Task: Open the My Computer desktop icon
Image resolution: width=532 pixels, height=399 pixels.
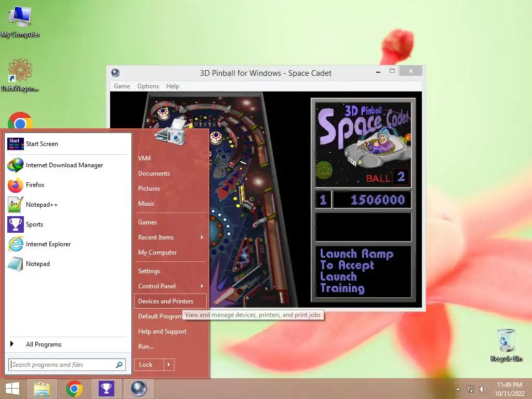Action: [x=20, y=21]
